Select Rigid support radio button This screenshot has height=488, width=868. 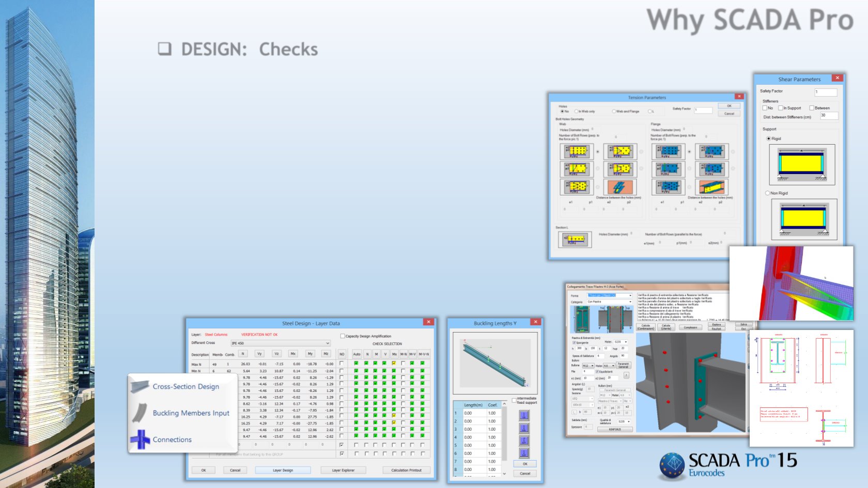769,138
